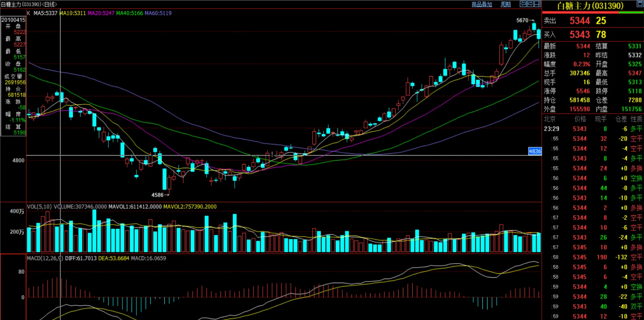644x320 pixels.
Task: Select the MA60:5119 indicator label
Action: pos(158,13)
